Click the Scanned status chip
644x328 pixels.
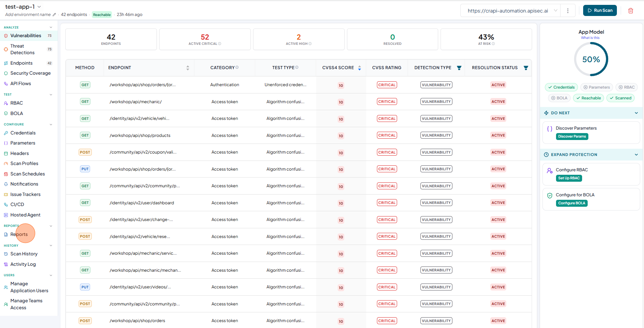click(x=620, y=98)
